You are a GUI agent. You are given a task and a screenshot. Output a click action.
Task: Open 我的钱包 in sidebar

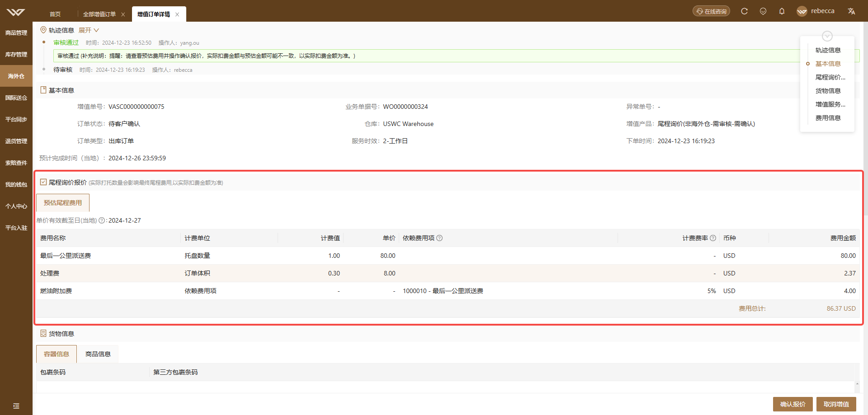(x=16, y=184)
